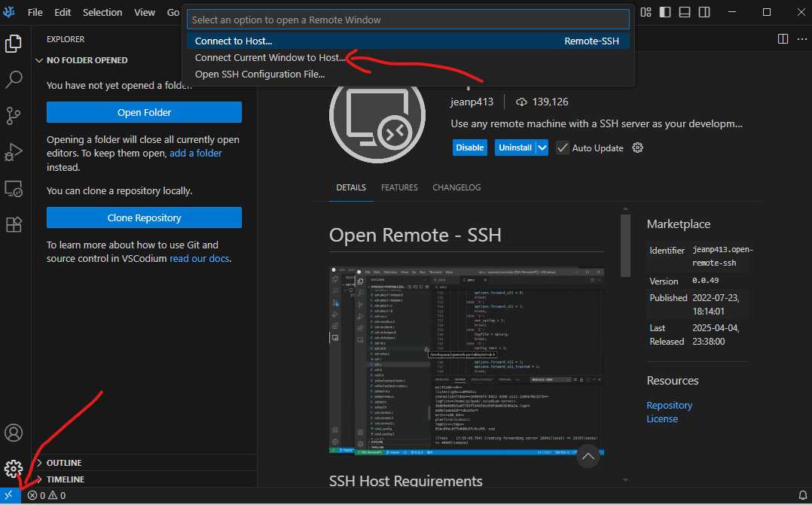Switch to the Changelog tab
This screenshot has width=812, height=505.
pyautogui.click(x=456, y=187)
